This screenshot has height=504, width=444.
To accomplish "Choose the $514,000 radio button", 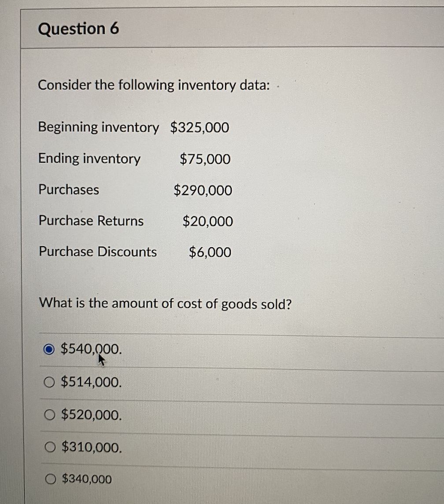I will [50, 382].
